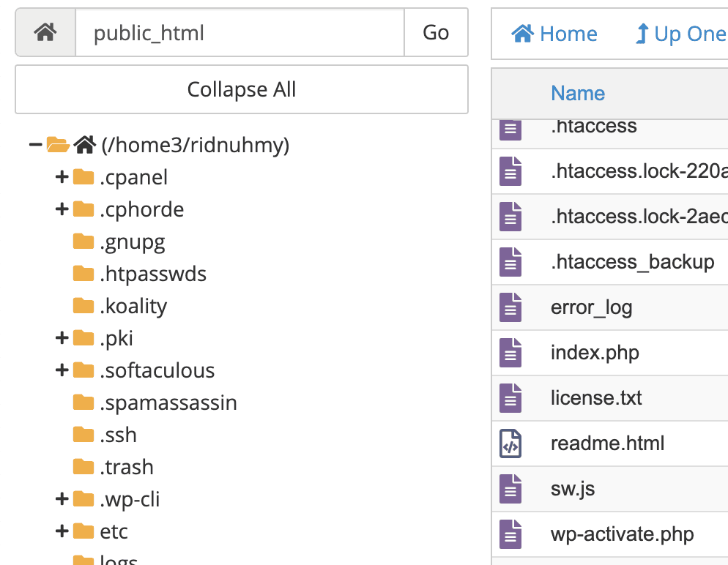Image resolution: width=728 pixels, height=565 pixels.
Task: Click the Collapse All button
Action: tap(241, 89)
